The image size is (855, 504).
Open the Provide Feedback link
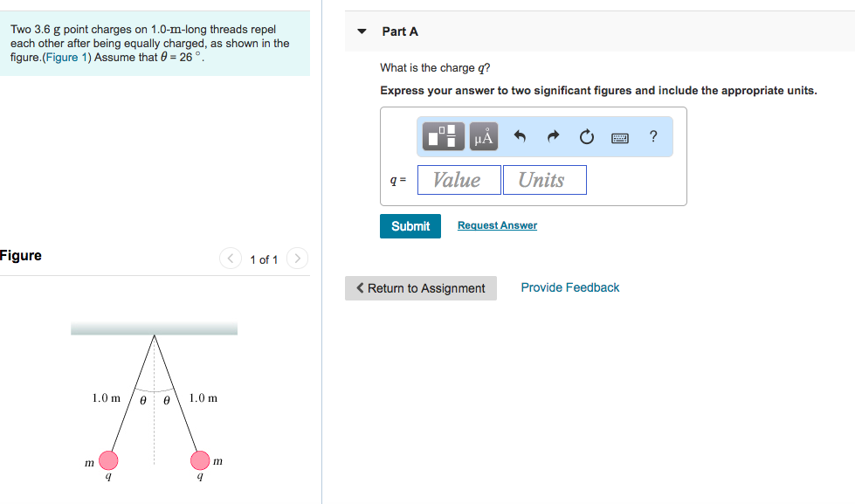(569, 287)
